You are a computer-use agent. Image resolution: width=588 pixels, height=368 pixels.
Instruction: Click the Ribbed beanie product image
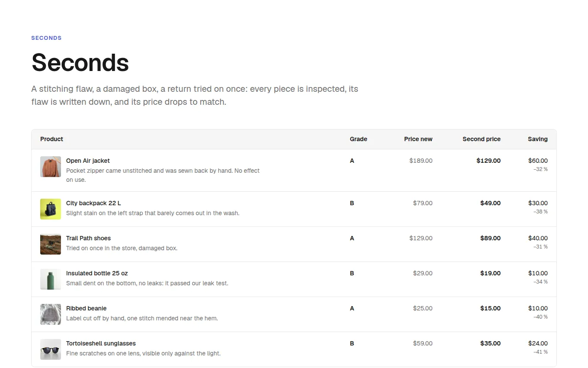(x=51, y=314)
